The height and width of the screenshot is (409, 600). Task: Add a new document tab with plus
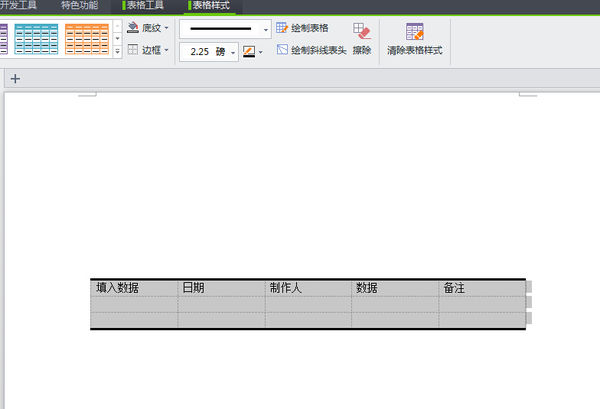pos(15,79)
